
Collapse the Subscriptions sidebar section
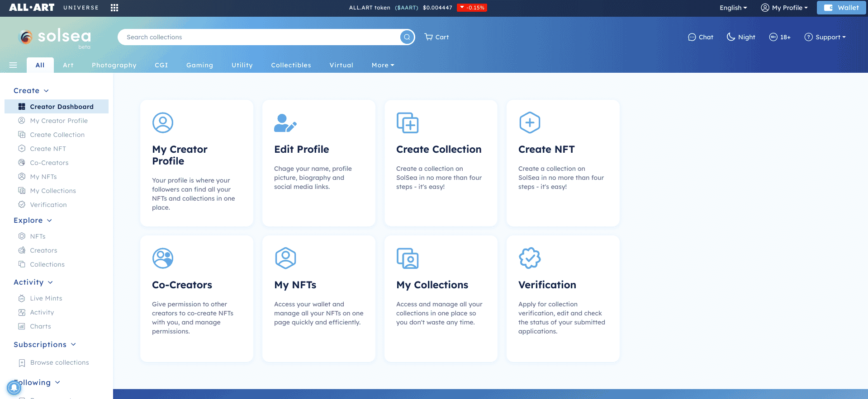(x=45, y=345)
